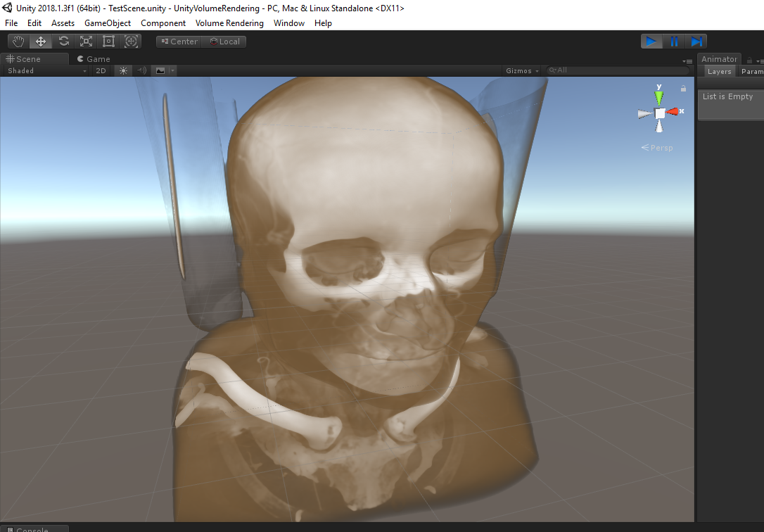Select the Scale tool

coord(86,42)
